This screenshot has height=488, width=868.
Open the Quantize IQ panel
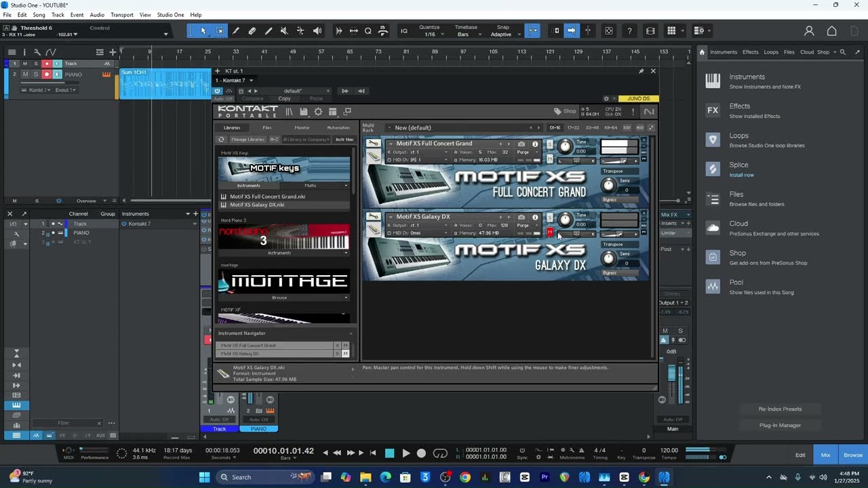click(x=404, y=31)
